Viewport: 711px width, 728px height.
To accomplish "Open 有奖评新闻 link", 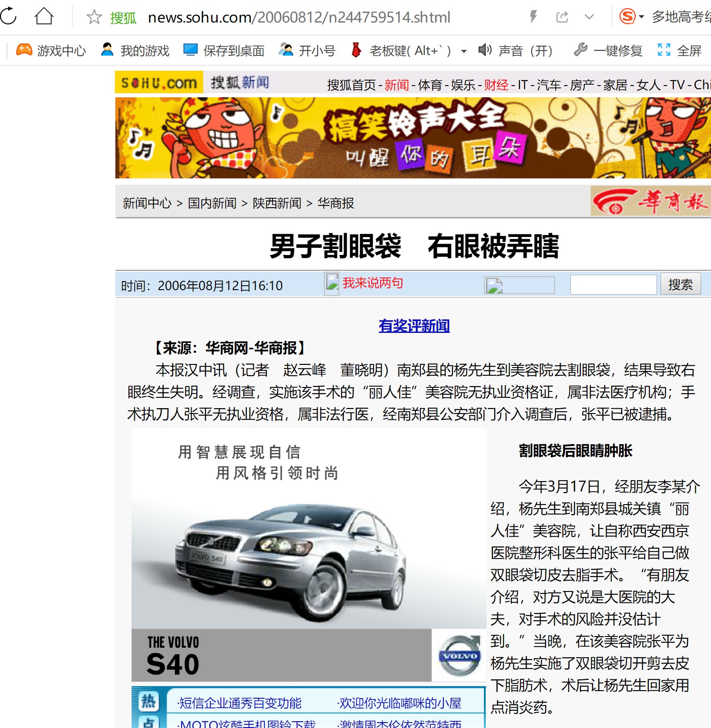I will coord(414,326).
